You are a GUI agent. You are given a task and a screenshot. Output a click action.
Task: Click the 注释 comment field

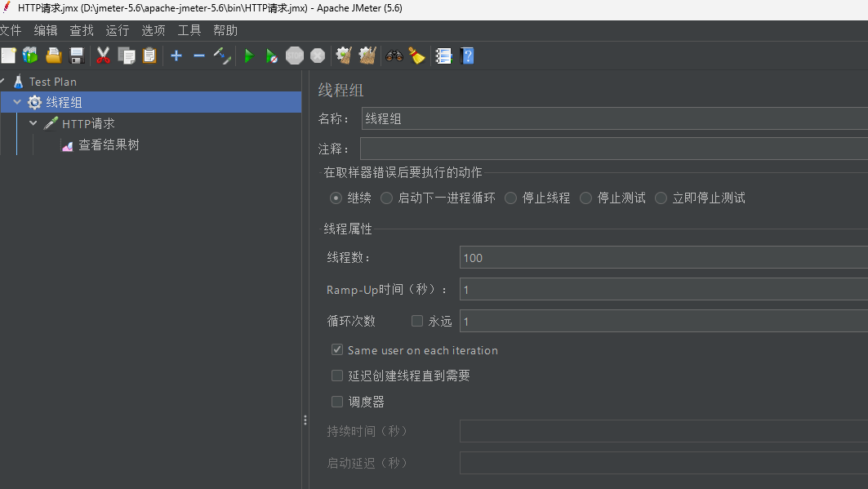(614, 149)
